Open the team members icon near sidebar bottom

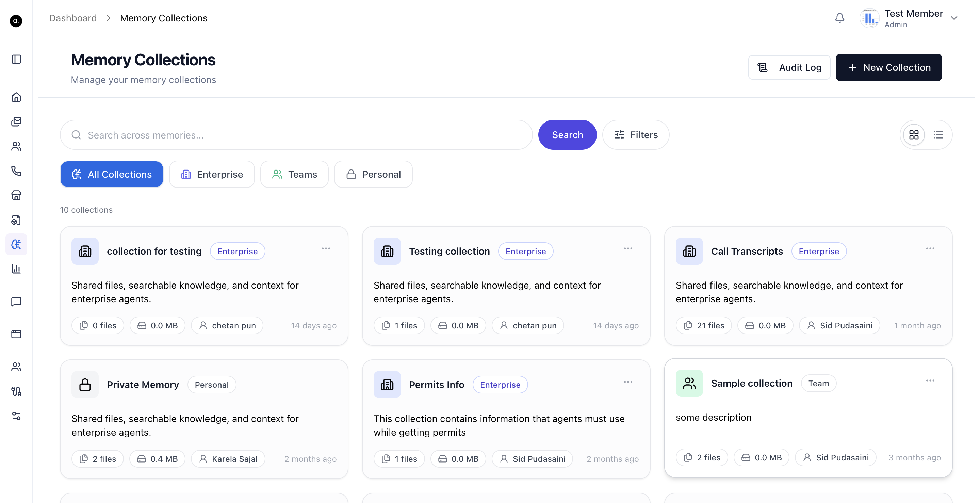click(x=16, y=367)
